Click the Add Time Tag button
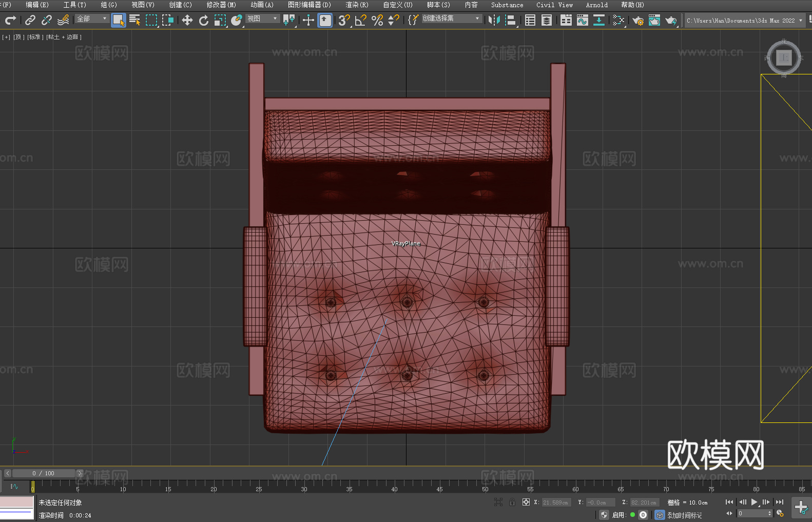Viewport: 812px width, 522px height. tap(685, 515)
